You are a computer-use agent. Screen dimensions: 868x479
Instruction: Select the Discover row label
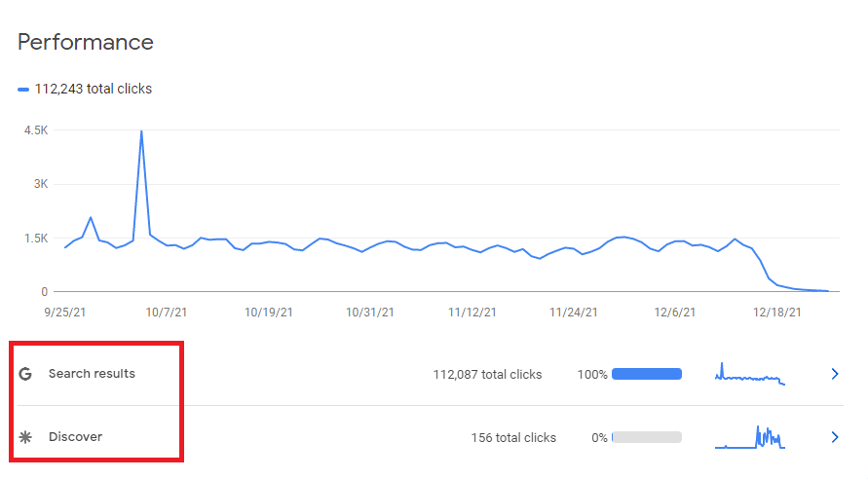(x=76, y=437)
